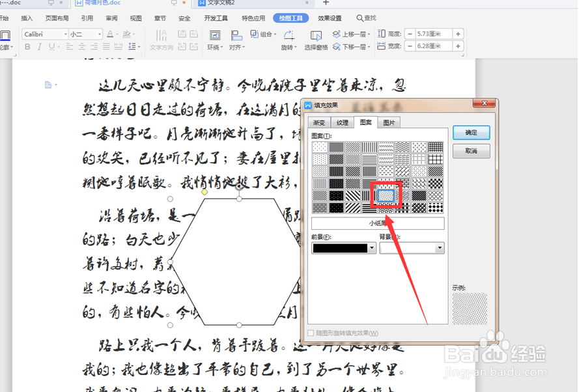Open the 环绕 text wrap tool
The image size is (579, 392).
coord(215,40)
